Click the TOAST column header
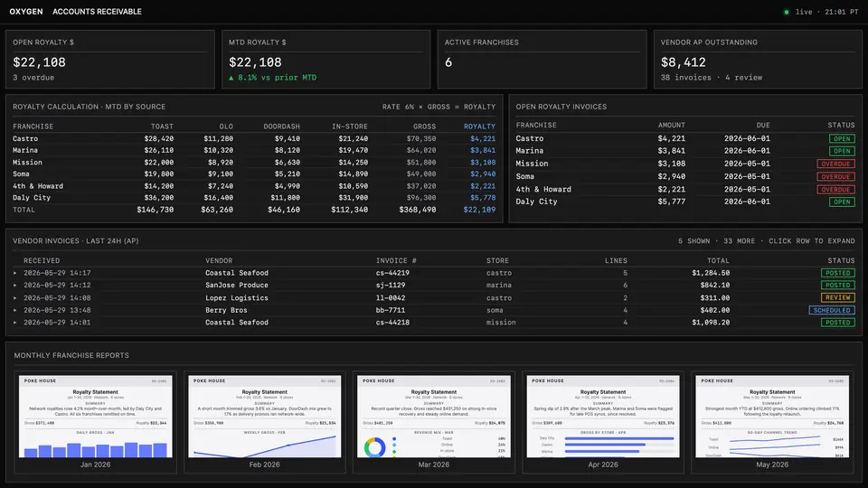868x488 pixels. coord(162,127)
